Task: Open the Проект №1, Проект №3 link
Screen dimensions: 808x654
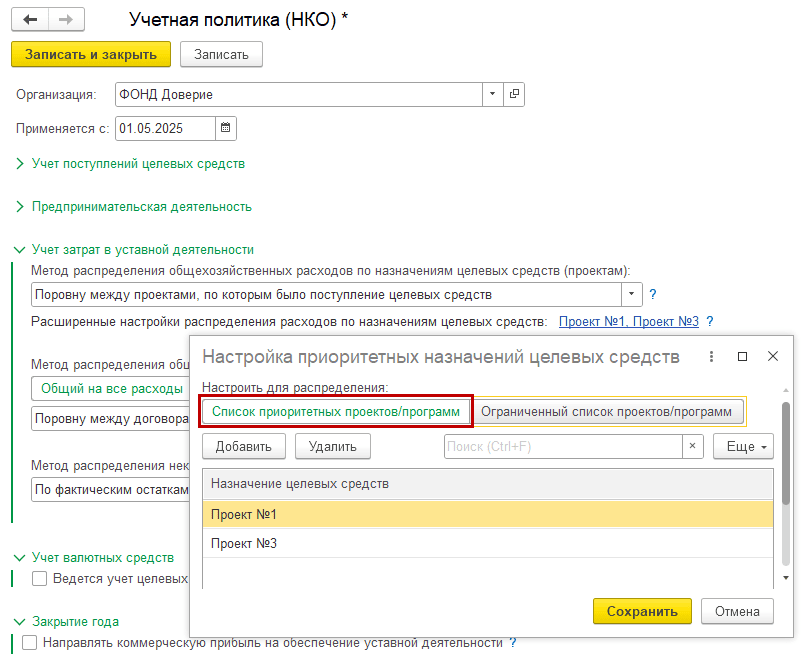Action: [x=628, y=322]
